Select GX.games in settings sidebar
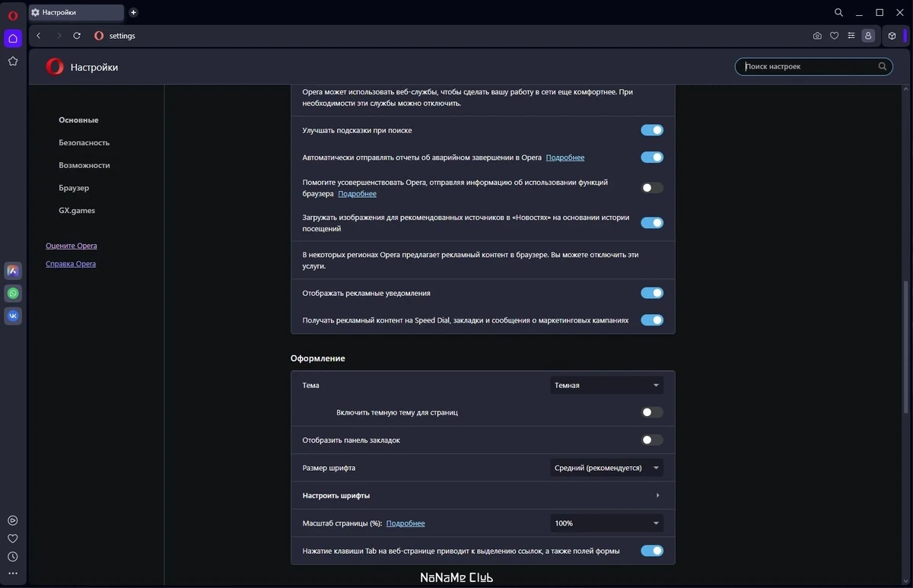 click(x=77, y=211)
